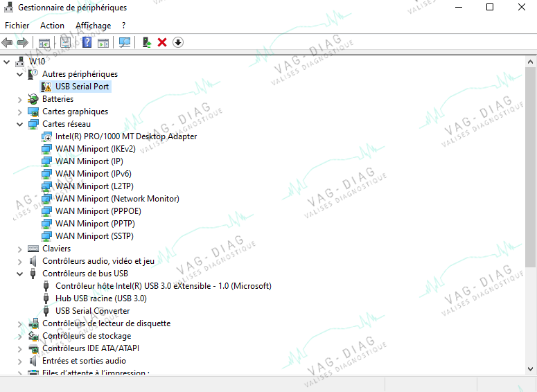This screenshot has width=537, height=392.
Task: Click the blue Help question mark icon
Action: pyautogui.click(x=87, y=42)
